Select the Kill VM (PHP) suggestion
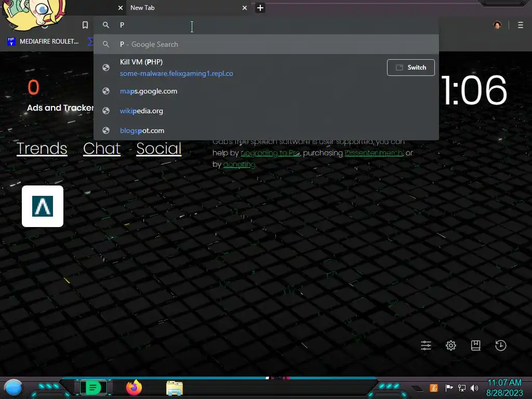Screen dimensions: 532x399 click(x=237, y=68)
